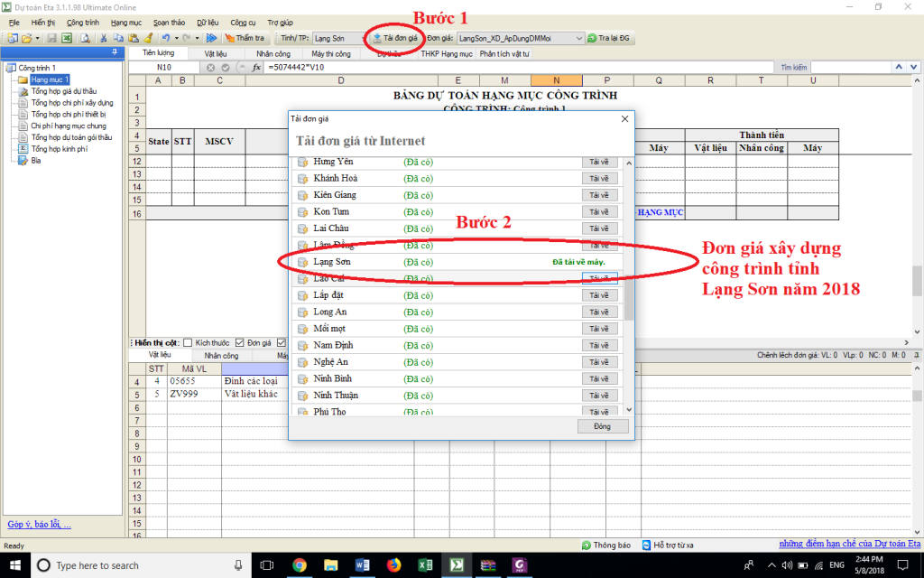Click Tải về button for Nam Định
The image size is (924, 578).
click(x=599, y=345)
